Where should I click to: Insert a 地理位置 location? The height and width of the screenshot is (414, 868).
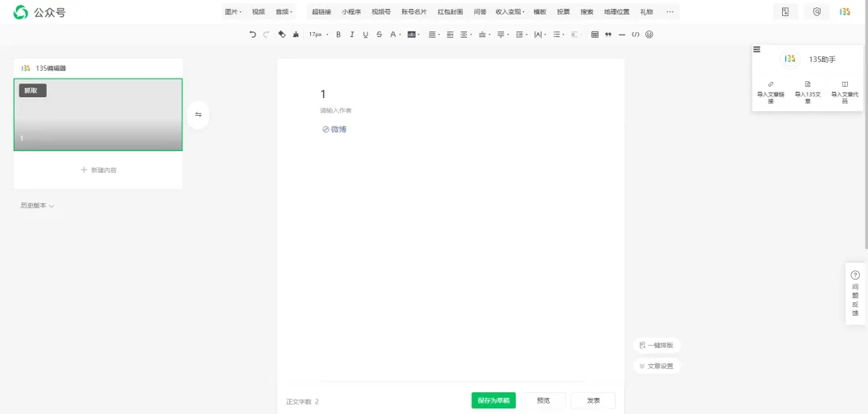[x=616, y=11]
